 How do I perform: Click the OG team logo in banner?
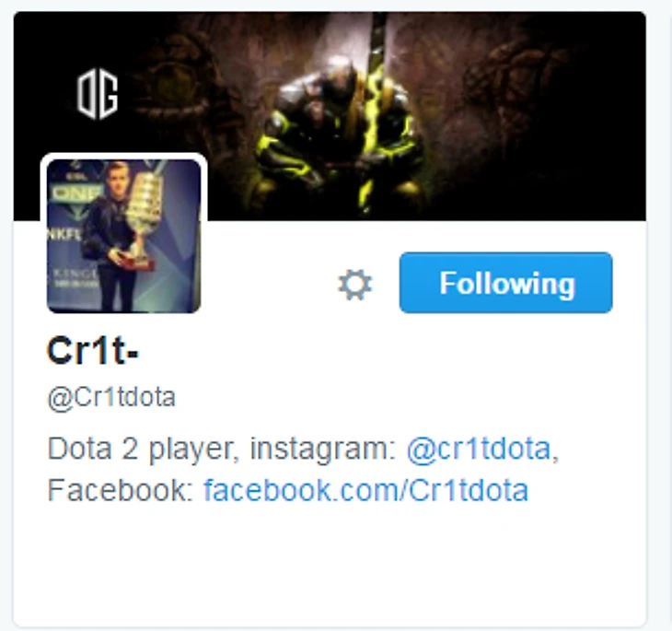(x=98, y=94)
